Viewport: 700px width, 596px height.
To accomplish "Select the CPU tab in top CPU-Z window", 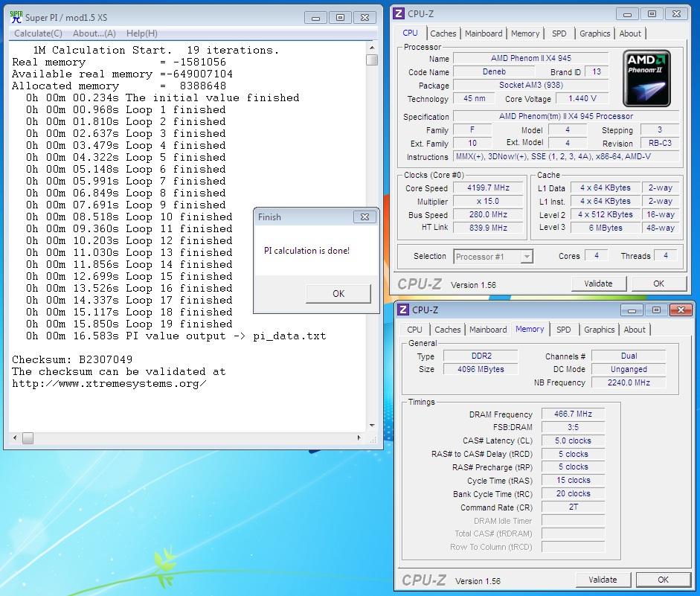I will (411, 33).
